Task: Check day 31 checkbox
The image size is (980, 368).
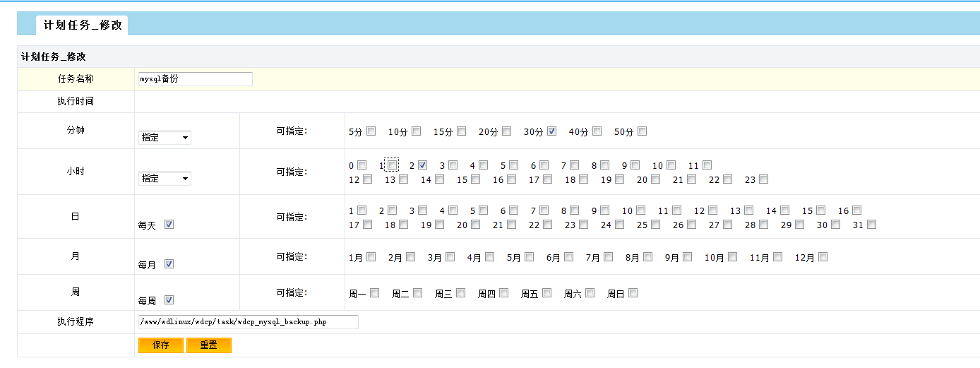Action: pyautogui.click(x=871, y=225)
